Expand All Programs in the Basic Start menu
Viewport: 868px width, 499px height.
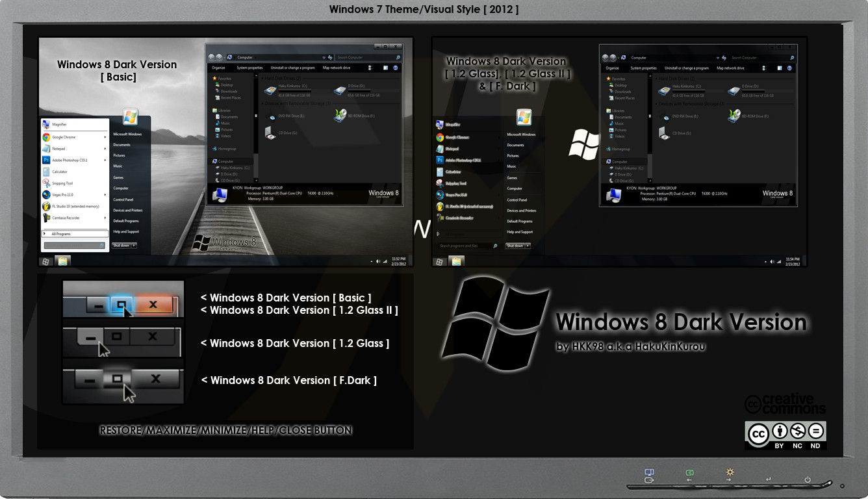point(74,234)
